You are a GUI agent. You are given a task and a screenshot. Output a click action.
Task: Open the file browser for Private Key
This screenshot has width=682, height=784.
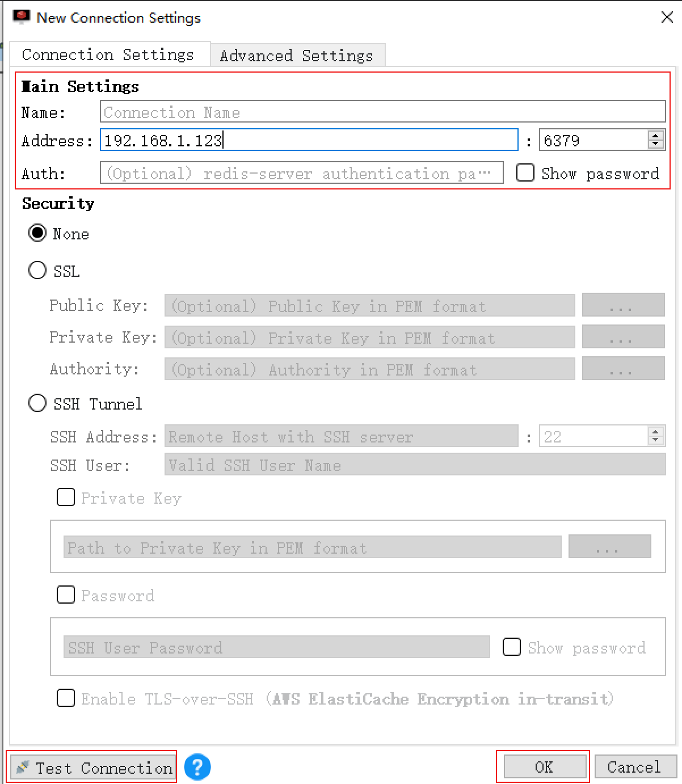coord(622,337)
